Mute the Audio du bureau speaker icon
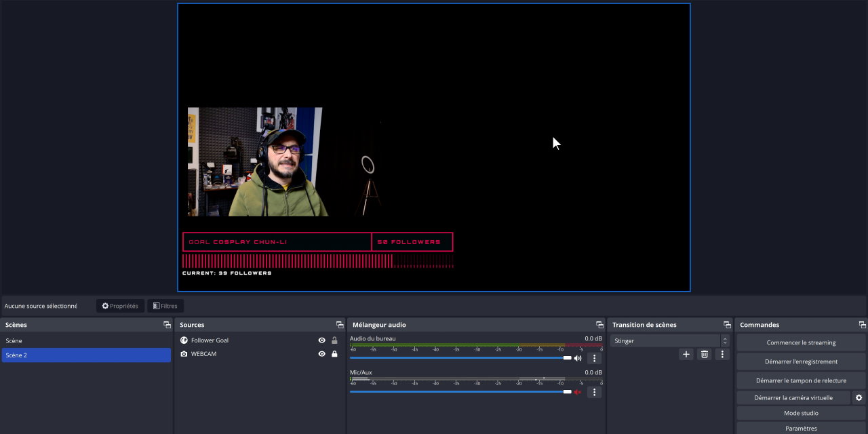 tap(578, 358)
